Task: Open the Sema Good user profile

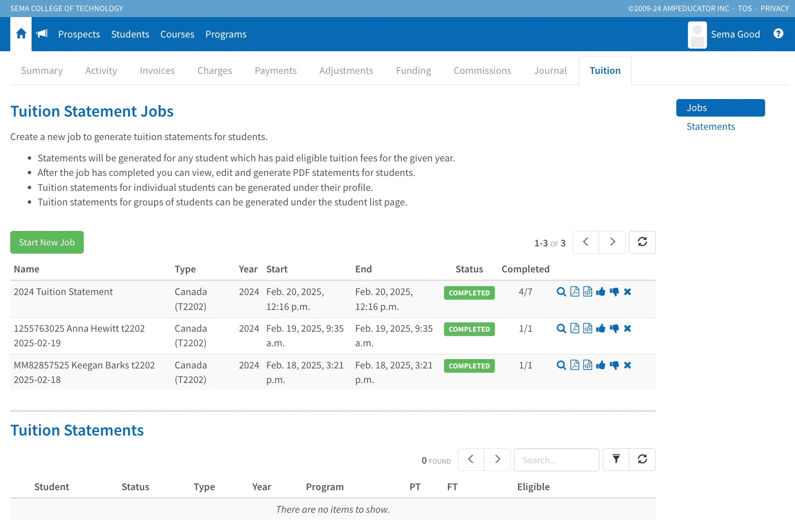Action: coord(724,34)
